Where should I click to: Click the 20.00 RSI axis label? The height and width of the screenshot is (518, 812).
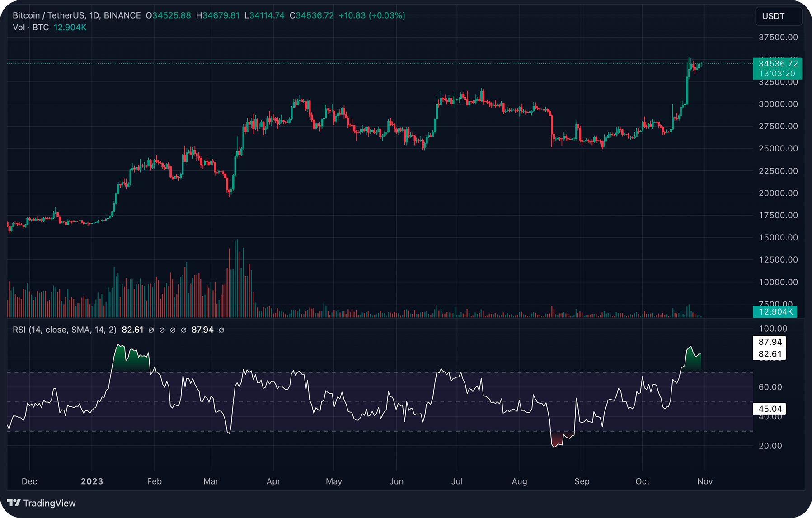point(770,446)
